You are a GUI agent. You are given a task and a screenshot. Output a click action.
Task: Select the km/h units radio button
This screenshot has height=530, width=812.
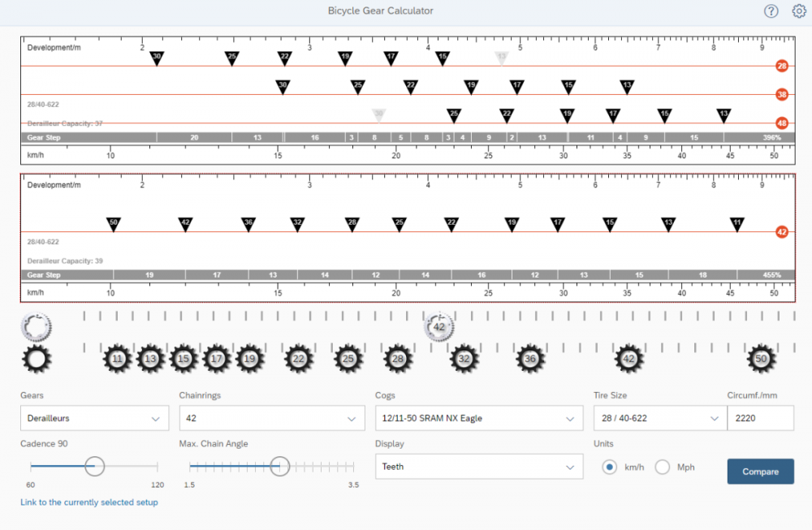pyautogui.click(x=610, y=468)
